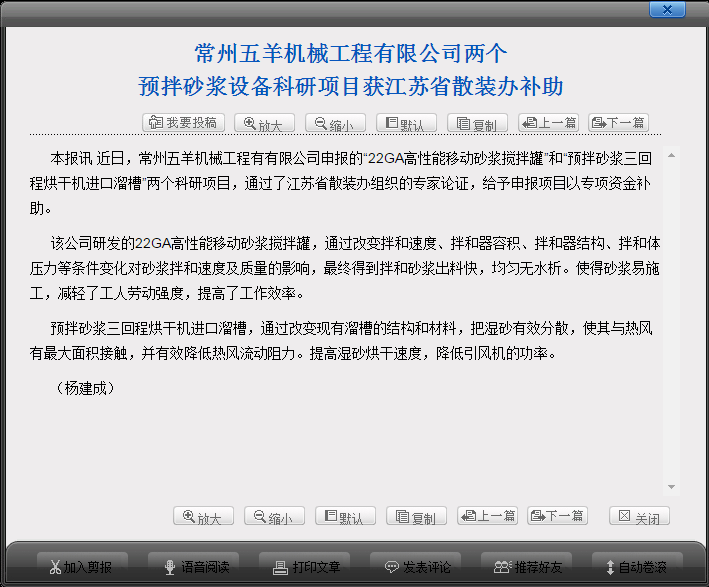Click 打印文章 to print the article
The width and height of the screenshot is (709, 587).
click(304, 567)
